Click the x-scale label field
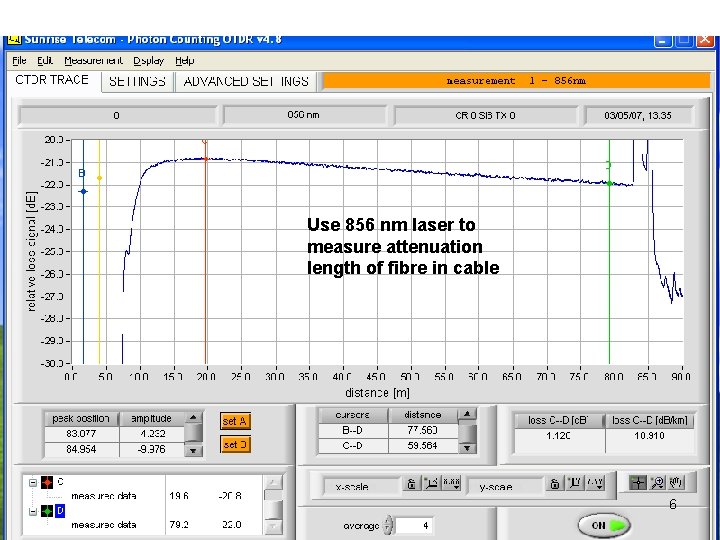 pyautogui.click(x=362, y=486)
